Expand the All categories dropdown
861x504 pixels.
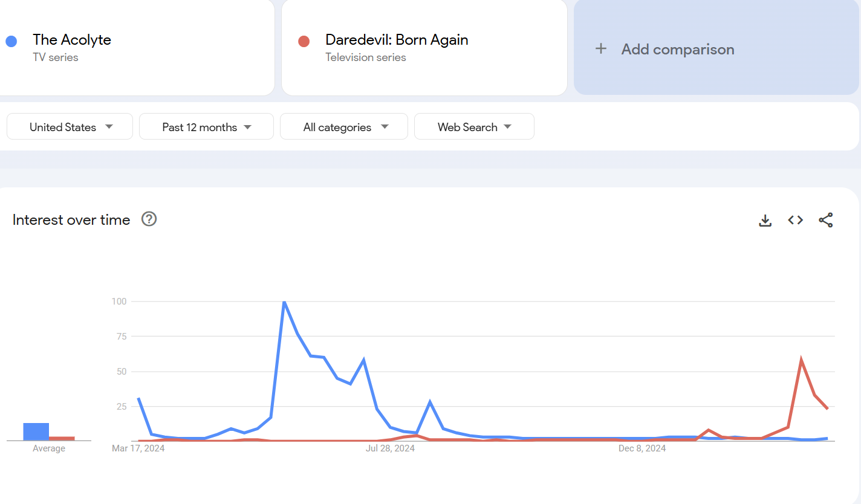click(x=344, y=127)
